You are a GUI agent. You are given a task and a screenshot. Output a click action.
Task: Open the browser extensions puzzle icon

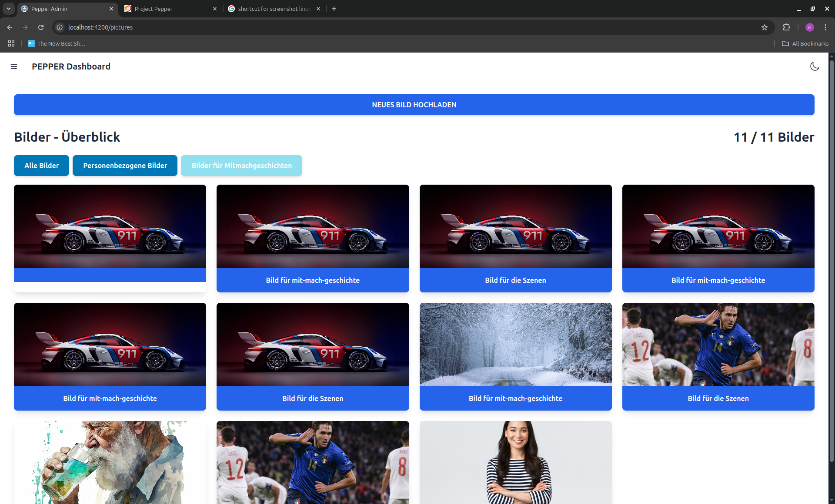(x=786, y=27)
